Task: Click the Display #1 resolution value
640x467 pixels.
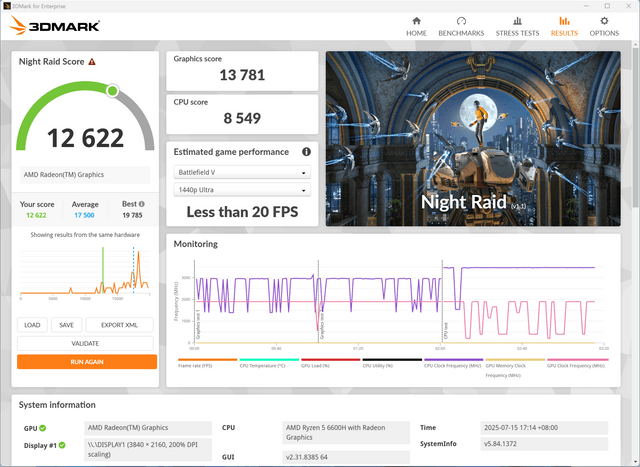Action: point(148,449)
